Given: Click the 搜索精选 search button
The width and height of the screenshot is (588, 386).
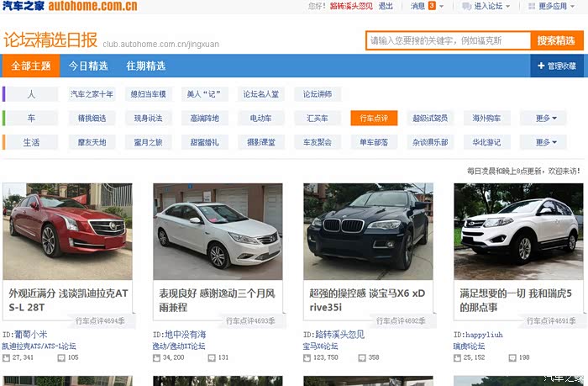Looking at the screenshot, I should coord(555,40).
